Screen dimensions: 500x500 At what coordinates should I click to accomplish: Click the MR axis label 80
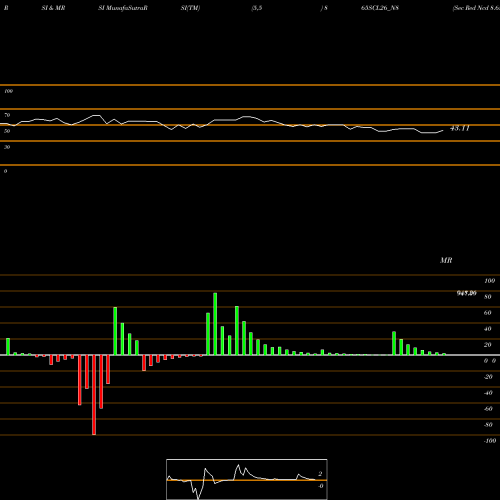coord(488,297)
